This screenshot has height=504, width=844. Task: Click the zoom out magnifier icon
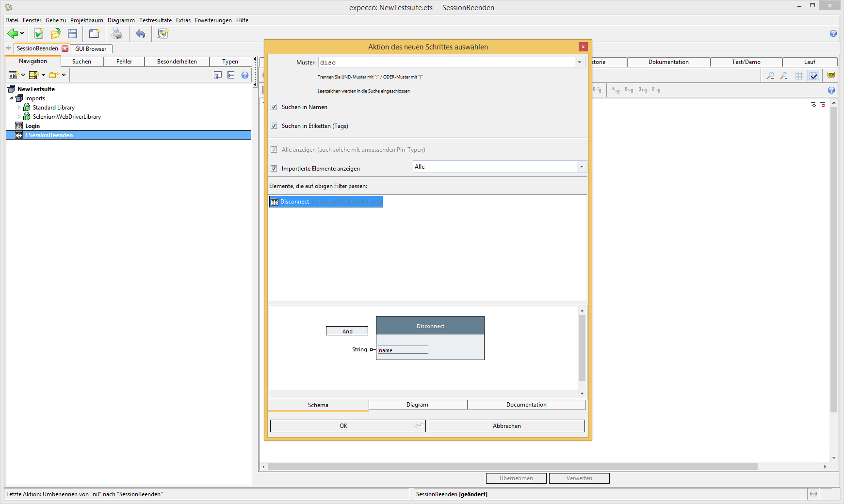click(x=770, y=76)
